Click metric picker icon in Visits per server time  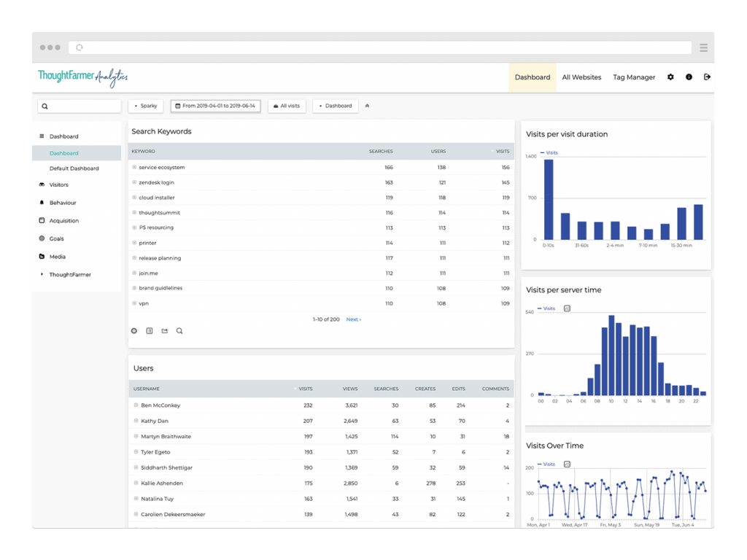[x=567, y=308]
